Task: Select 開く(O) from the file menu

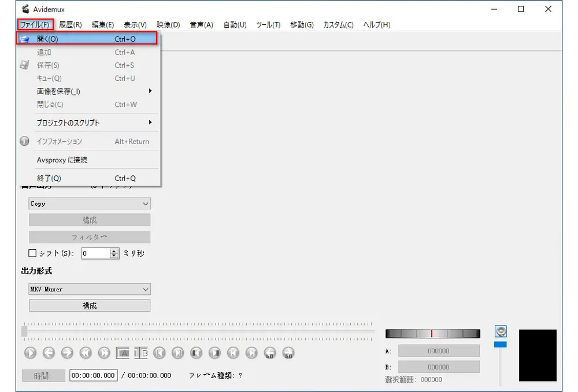Action: click(x=87, y=39)
